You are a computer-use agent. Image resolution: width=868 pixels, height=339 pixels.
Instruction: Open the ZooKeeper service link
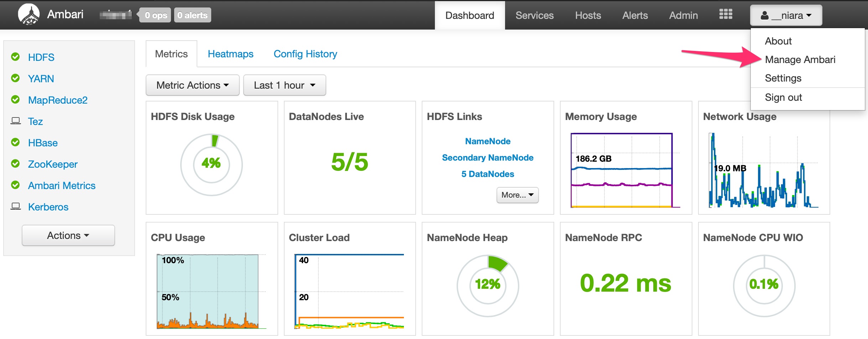(53, 164)
